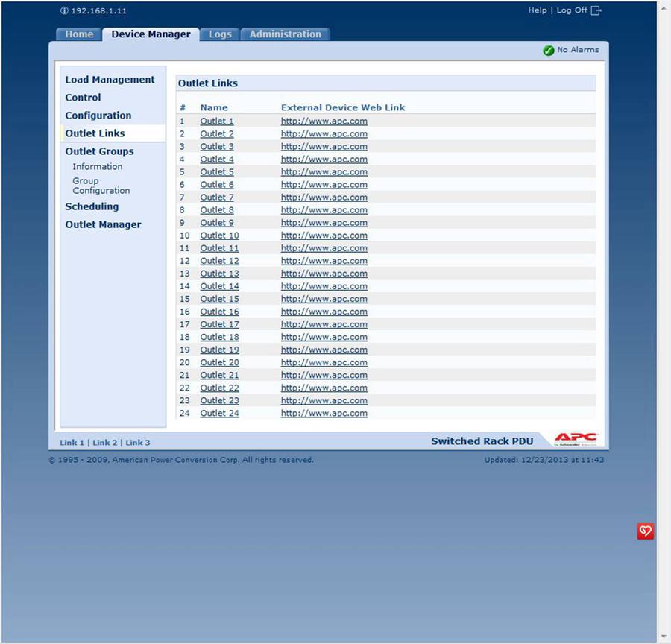Click the Log Off exit icon
Image resolution: width=671 pixels, height=644 pixels.
pos(596,10)
